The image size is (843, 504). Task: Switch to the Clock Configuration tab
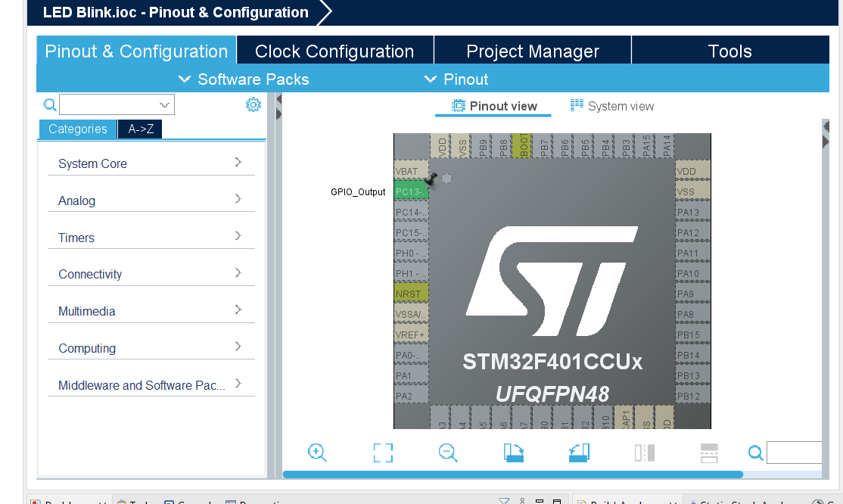coord(334,50)
